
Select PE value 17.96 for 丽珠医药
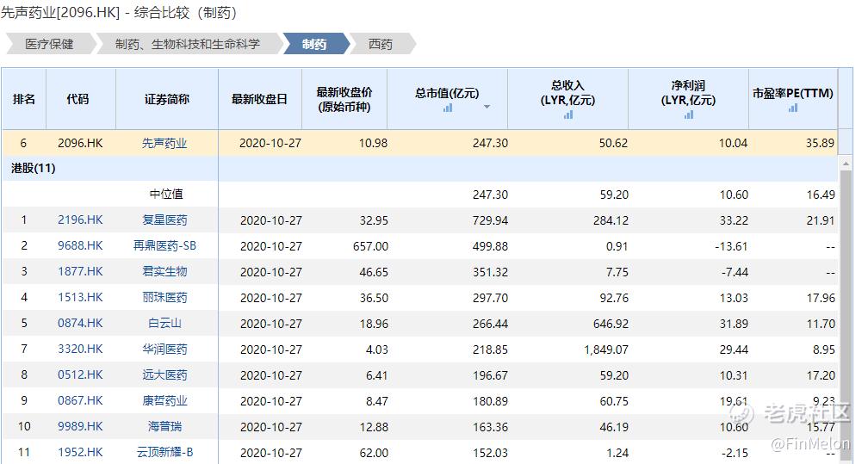pos(821,298)
